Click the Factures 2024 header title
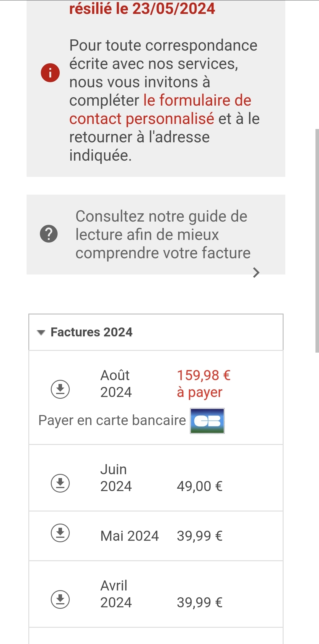The height and width of the screenshot is (644, 319). pyautogui.click(x=92, y=332)
